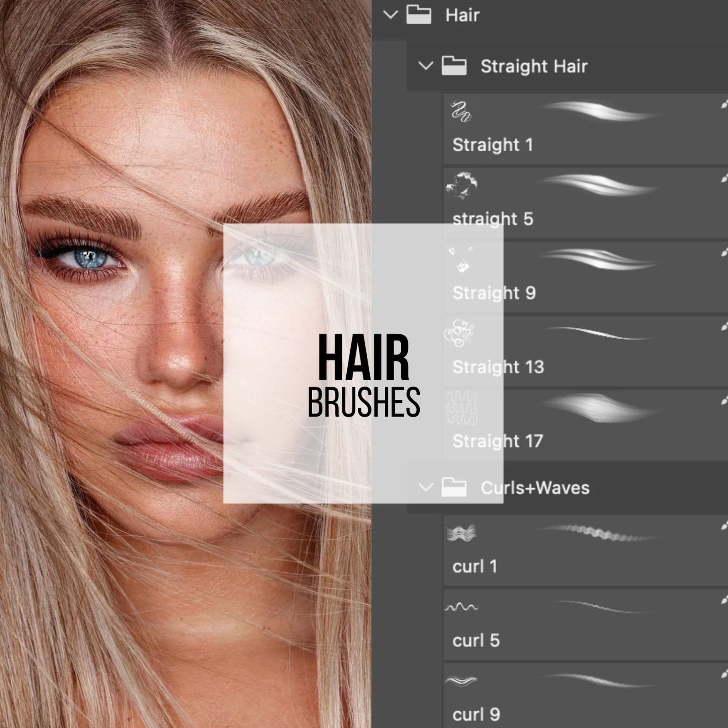This screenshot has width=728, height=728.
Task: Click the Straight 17 brush name
Action: point(498,441)
